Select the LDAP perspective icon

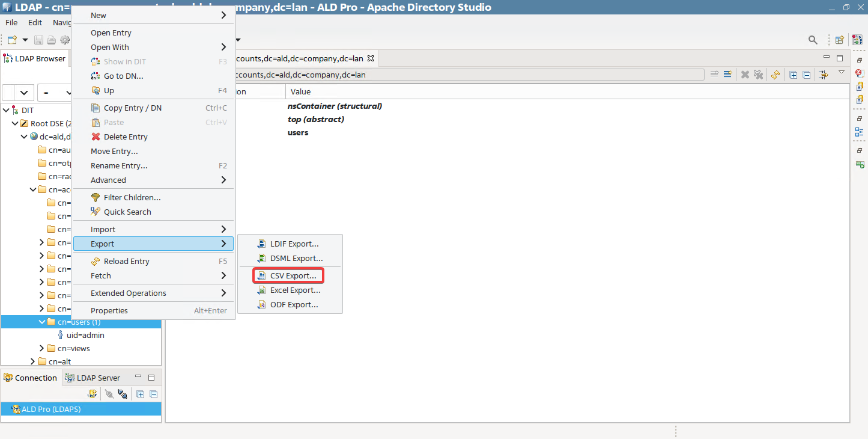tap(857, 40)
